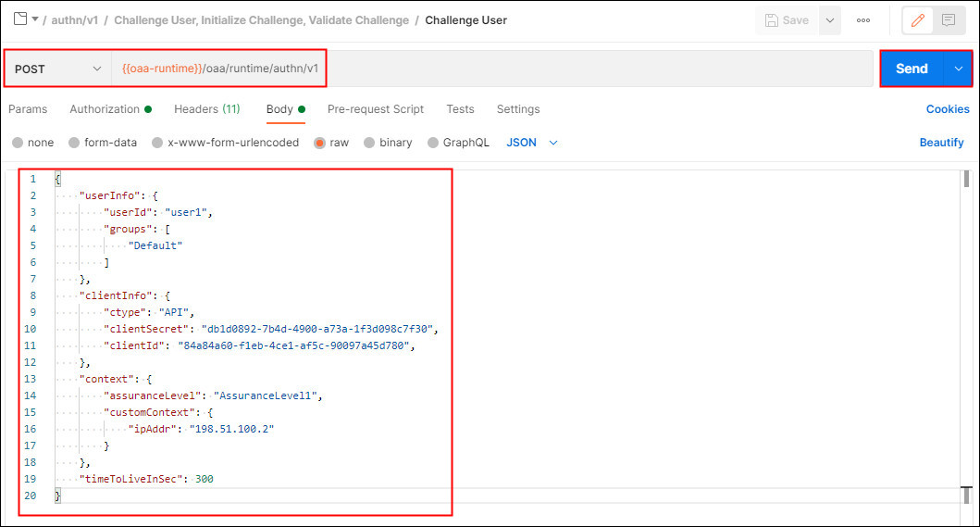This screenshot has width=980, height=527.
Task: Open the Headers (11) tab
Action: (207, 109)
